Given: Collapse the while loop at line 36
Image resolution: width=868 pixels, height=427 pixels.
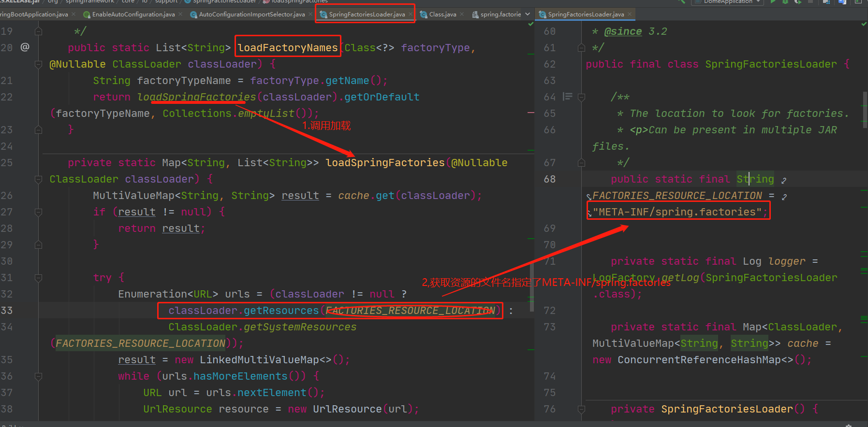Looking at the screenshot, I should click(x=39, y=376).
